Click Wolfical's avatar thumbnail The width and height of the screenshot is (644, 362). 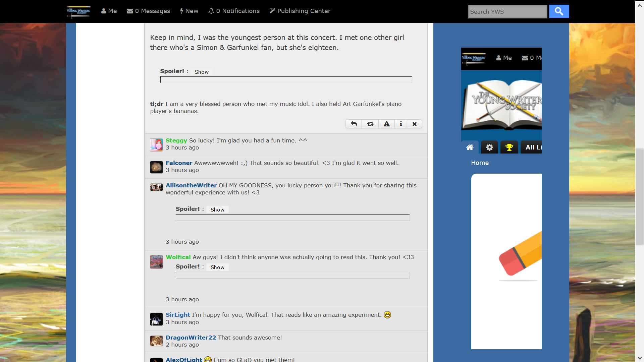(x=156, y=262)
